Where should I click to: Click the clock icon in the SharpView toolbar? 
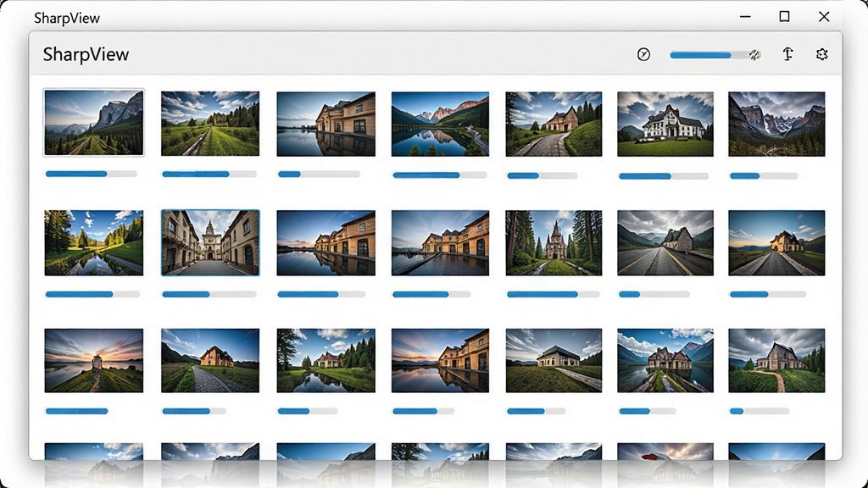(643, 54)
